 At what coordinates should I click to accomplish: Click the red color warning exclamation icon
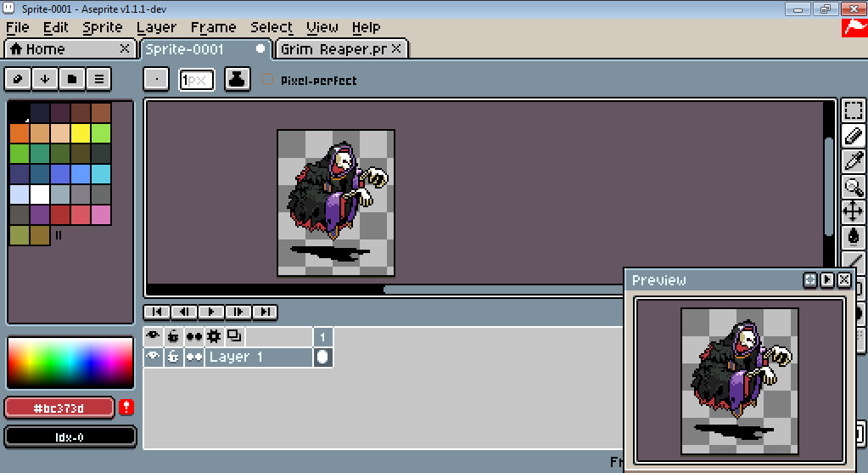pyautogui.click(x=126, y=408)
